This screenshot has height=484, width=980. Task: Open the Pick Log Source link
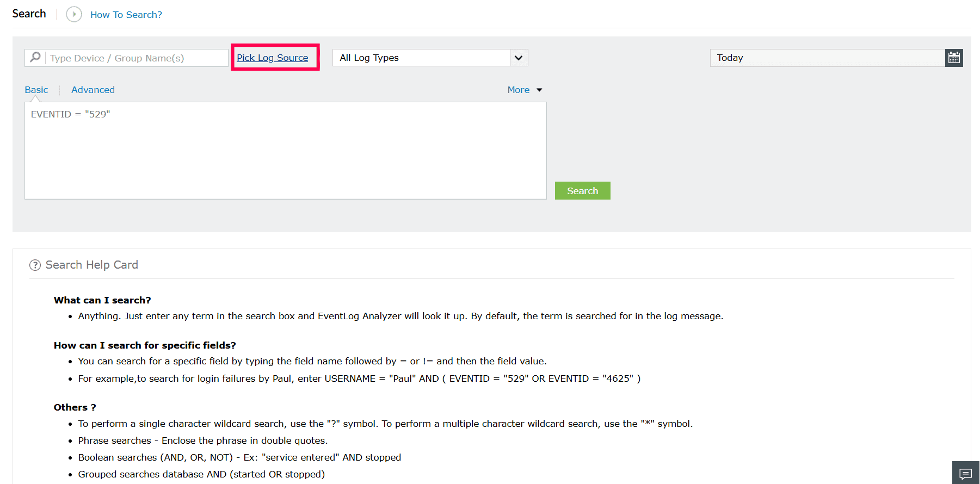point(273,58)
